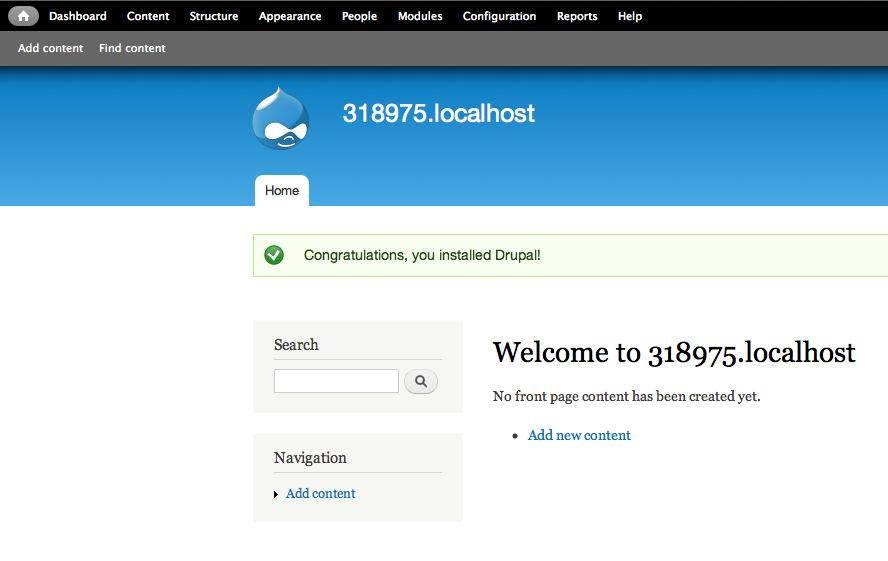Click the 318975.localhost site name header
The image size is (888, 561).
point(438,113)
